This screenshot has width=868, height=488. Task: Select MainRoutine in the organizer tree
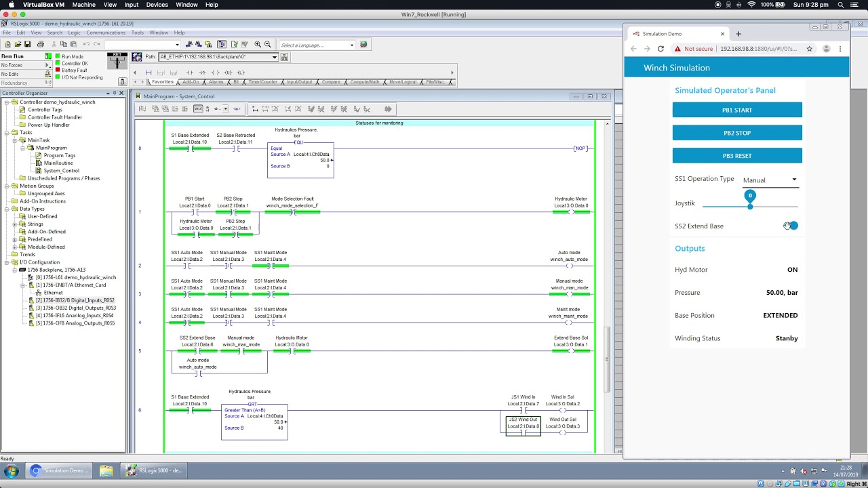pyautogui.click(x=58, y=163)
